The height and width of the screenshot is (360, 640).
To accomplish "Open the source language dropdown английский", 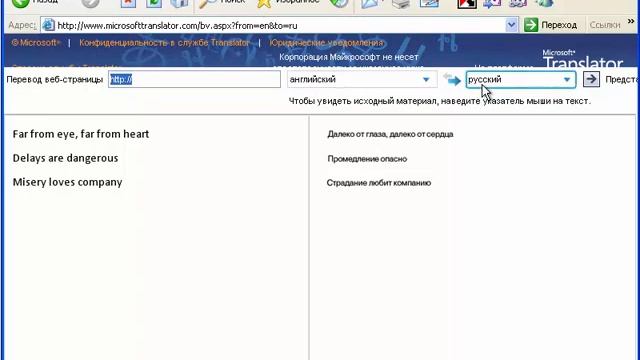I will (362, 79).
